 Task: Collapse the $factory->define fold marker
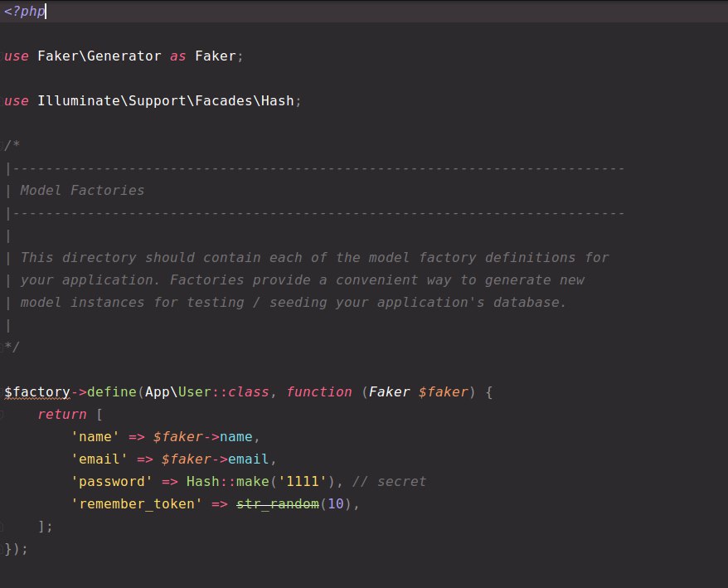tap(2, 391)
